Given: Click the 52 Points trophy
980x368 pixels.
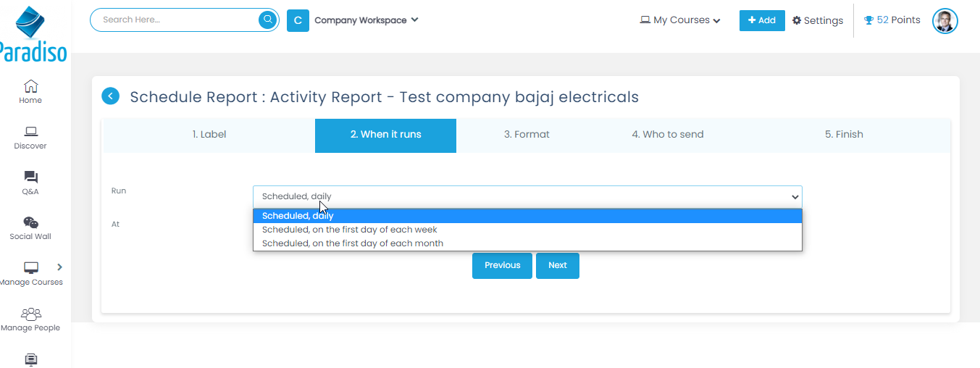Looking at the screenshot, I should click(892, 20).
